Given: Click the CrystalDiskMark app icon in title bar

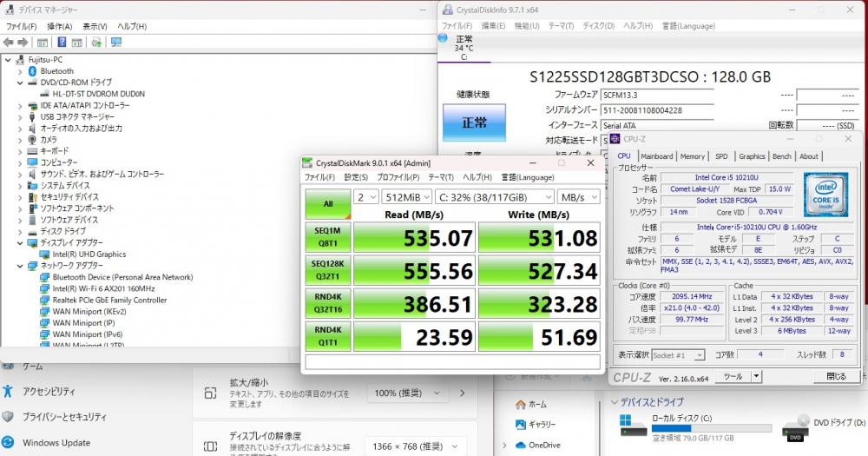Looking at the screenshot, I should (307, 163).
